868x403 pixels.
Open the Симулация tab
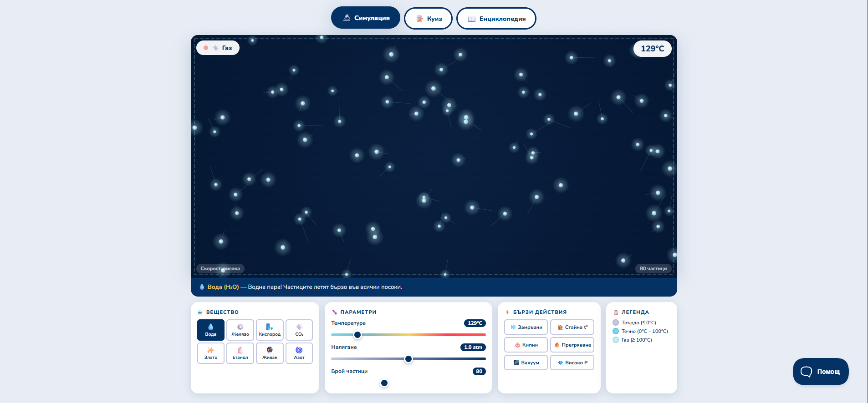pos(365,18)
